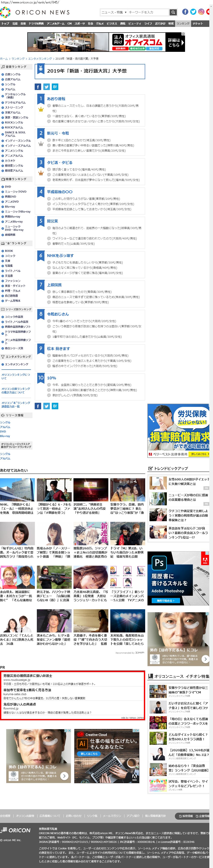Open ゲーム攻略本 ranking in sidebar

click(12, 301)
